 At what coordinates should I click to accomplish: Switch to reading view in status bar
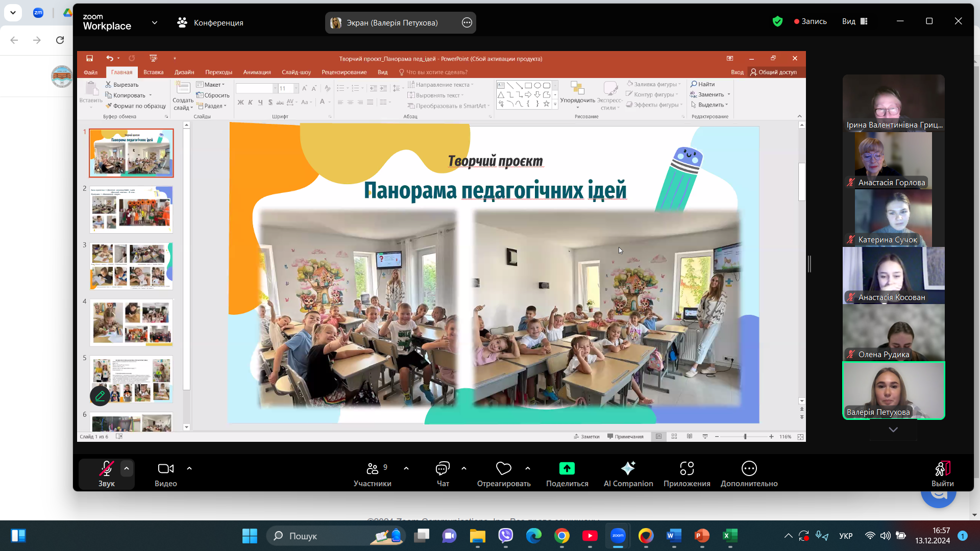point(690,437)
